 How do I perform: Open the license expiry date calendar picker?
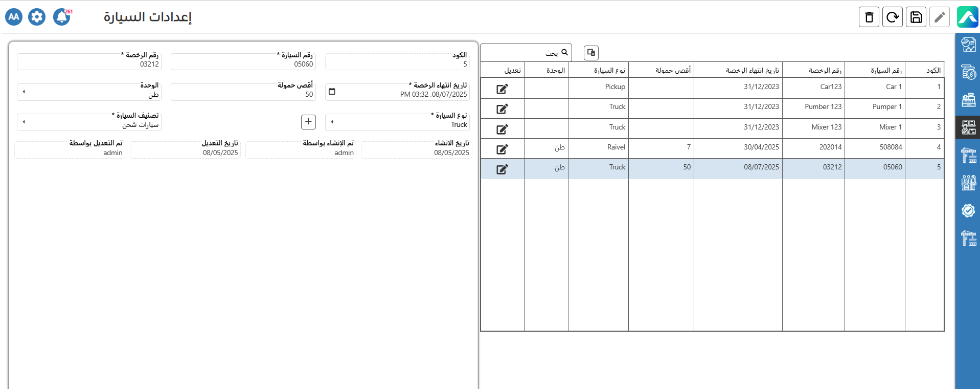332,92
